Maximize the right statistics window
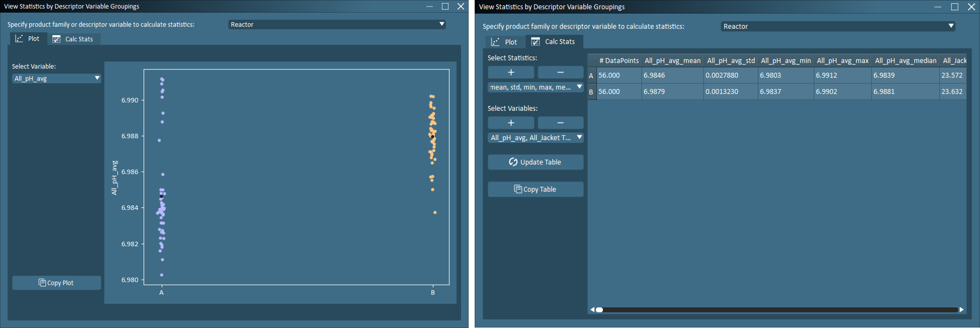The height and width of the screenshot is (328, 980). pyautogui.click(x=954, y=7)
